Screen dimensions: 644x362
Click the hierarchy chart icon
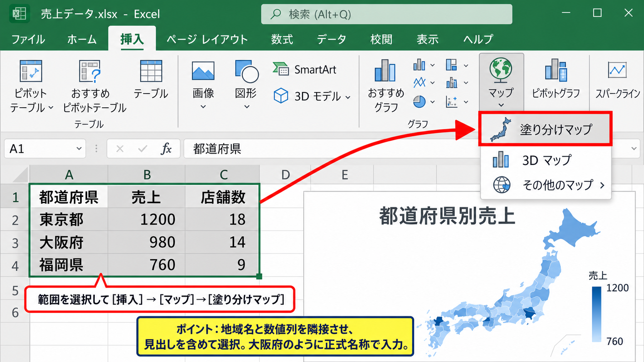(451, 65)
